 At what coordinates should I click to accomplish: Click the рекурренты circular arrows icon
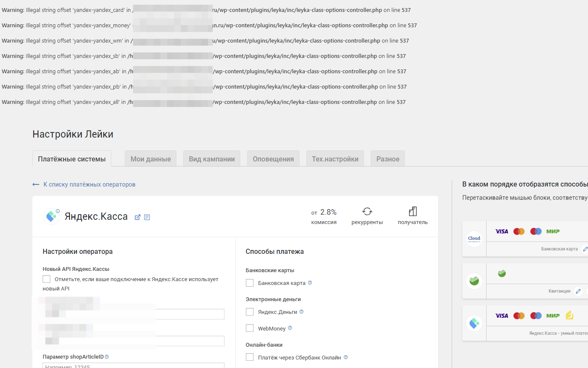pos(367,211)
